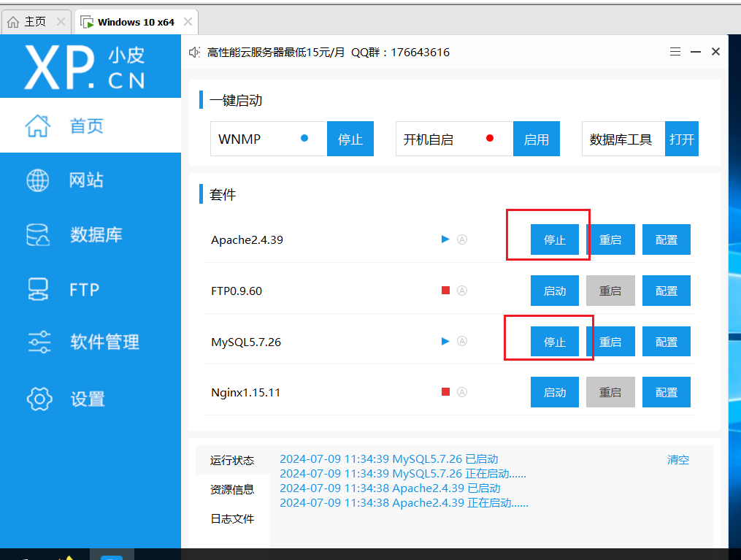
Task: Open 软件管理 software management
Action: point(91,342)
